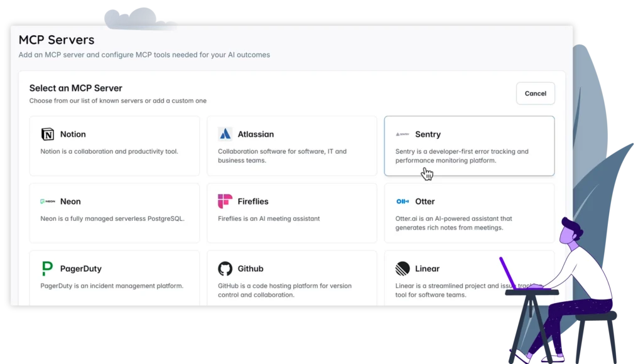Select the Neon server card
Viewport: 643px width, 364px height.
pyautogui.click(x=115, y=212)
